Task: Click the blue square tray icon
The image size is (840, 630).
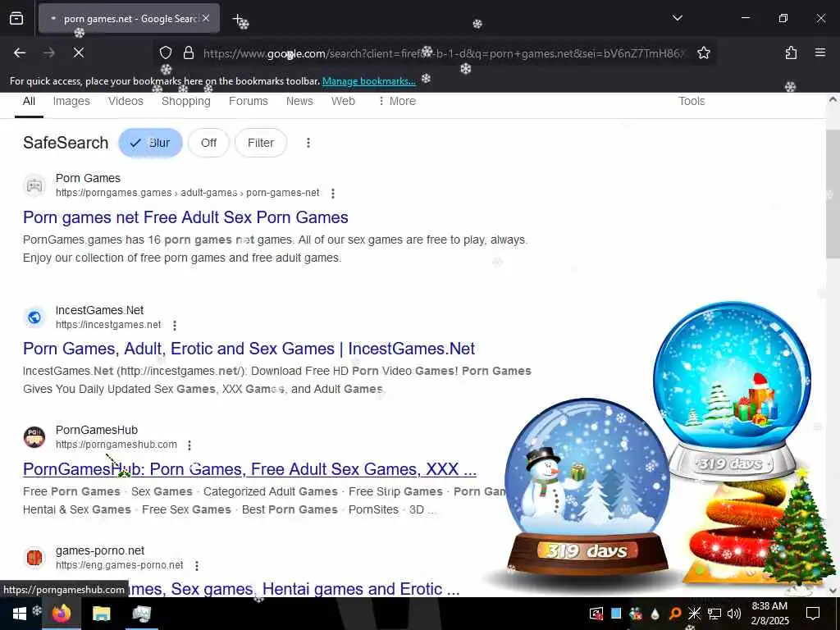Action: 616,614
